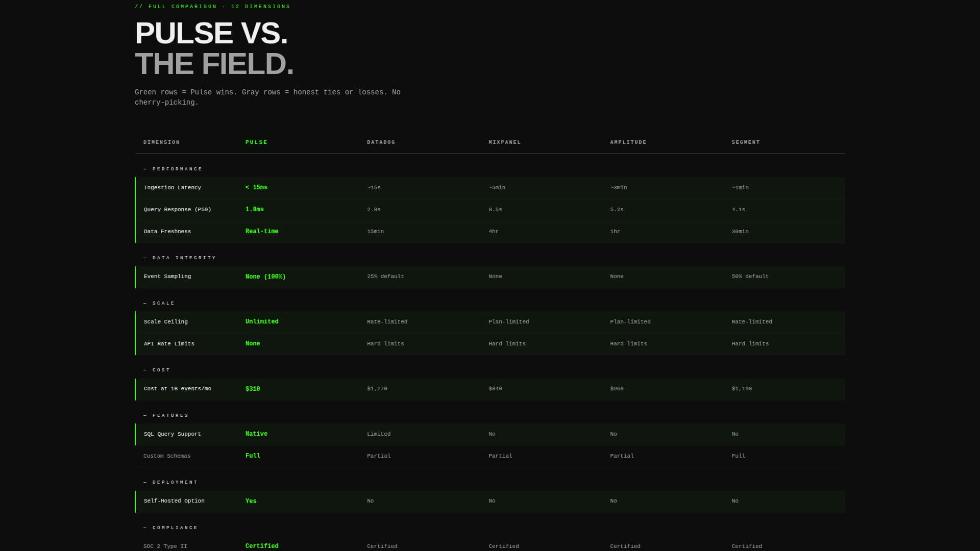
Task: Click the FEATURES section heading
Action: [x=166, y=415]
